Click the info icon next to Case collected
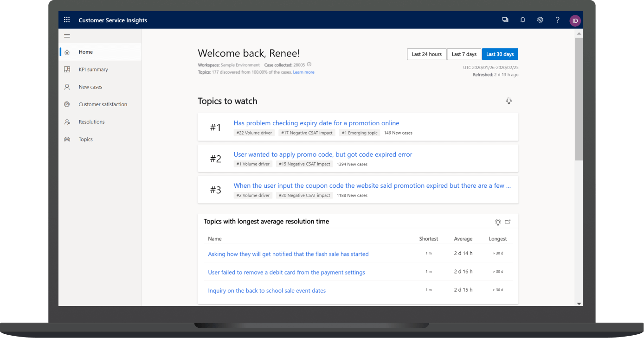The image size is (644, 338). point(309,65)
